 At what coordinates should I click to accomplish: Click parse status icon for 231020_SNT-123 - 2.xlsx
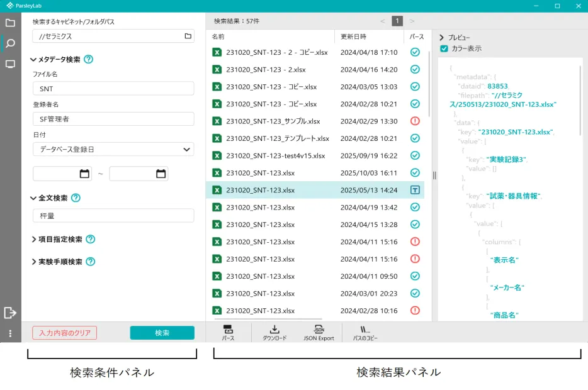point(415,69)
